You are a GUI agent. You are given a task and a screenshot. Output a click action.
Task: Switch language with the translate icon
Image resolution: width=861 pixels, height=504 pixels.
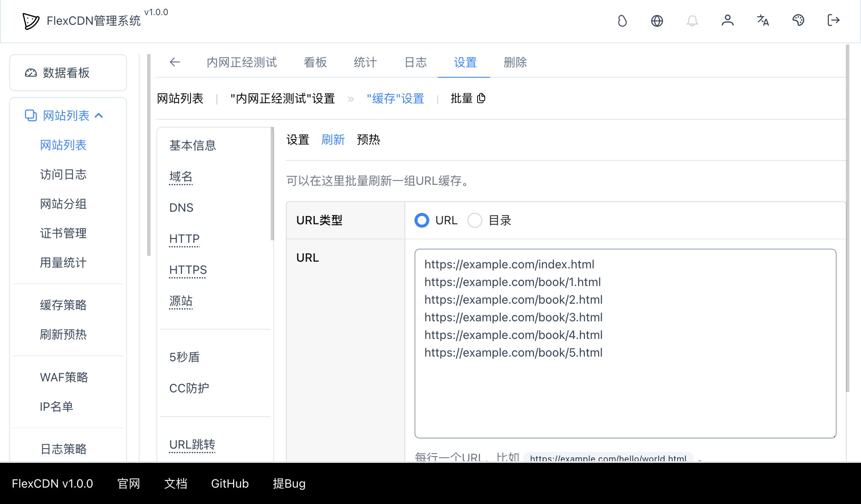click(763, 21)
